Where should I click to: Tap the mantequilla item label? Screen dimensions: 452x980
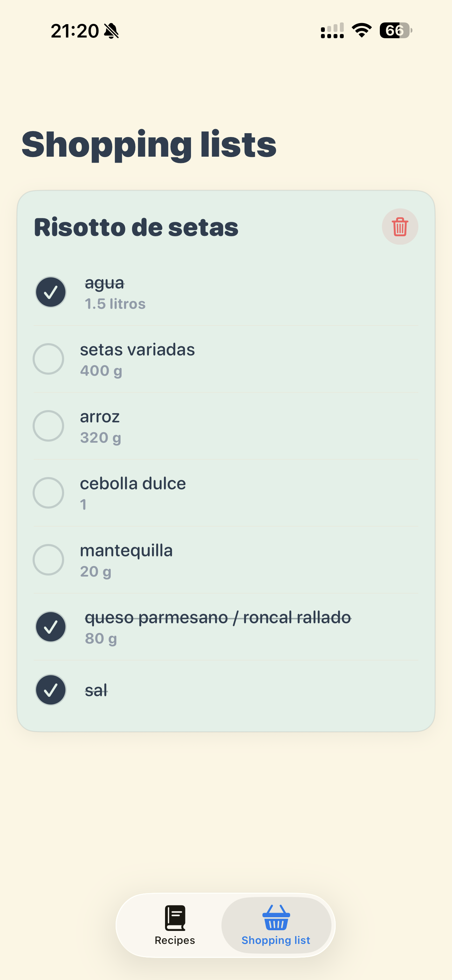click(x=126, y=551)
